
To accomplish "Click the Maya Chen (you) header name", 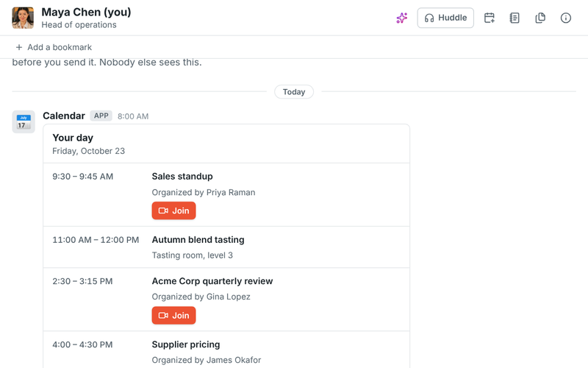I will click(86, 12).
